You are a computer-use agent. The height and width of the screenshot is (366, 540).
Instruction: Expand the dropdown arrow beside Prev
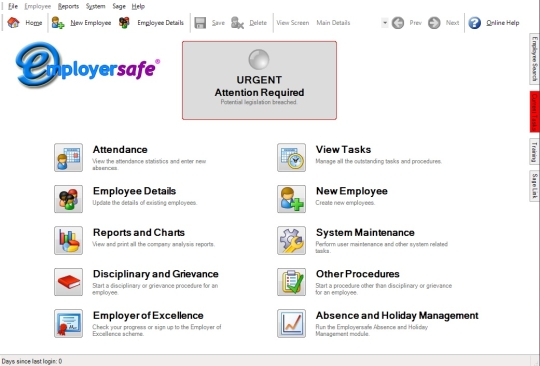pos(385,23)
